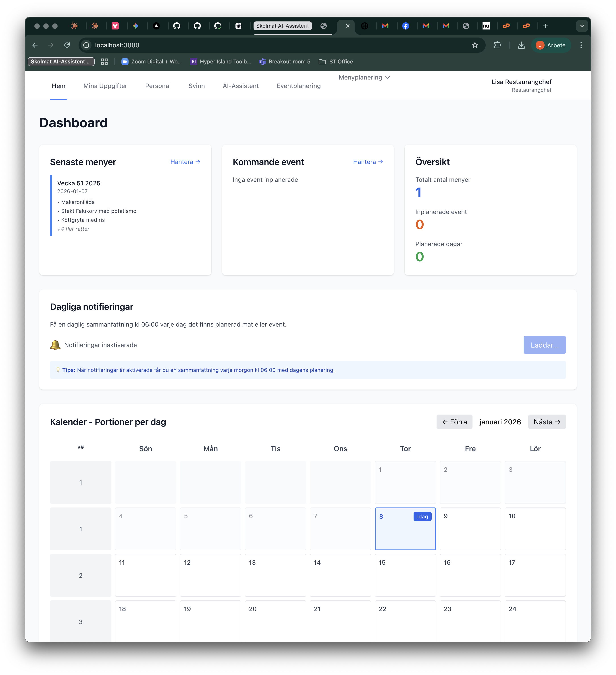Bookmark page with star icon

pos(474,45)
